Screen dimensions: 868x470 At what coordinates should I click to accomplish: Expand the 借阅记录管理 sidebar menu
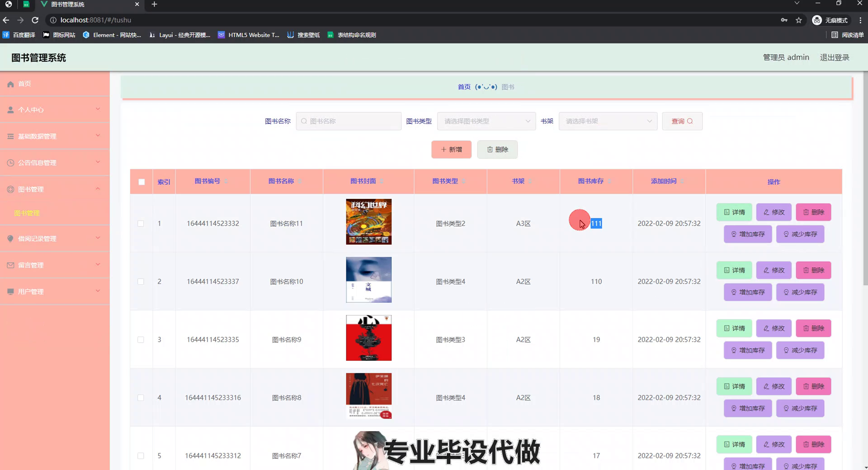[x=55, y=239]
